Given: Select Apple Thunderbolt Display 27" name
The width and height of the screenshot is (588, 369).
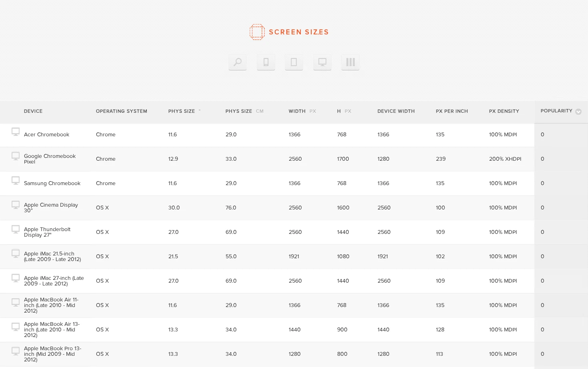Looking at the screenshot, I should (x=47, y=232).
